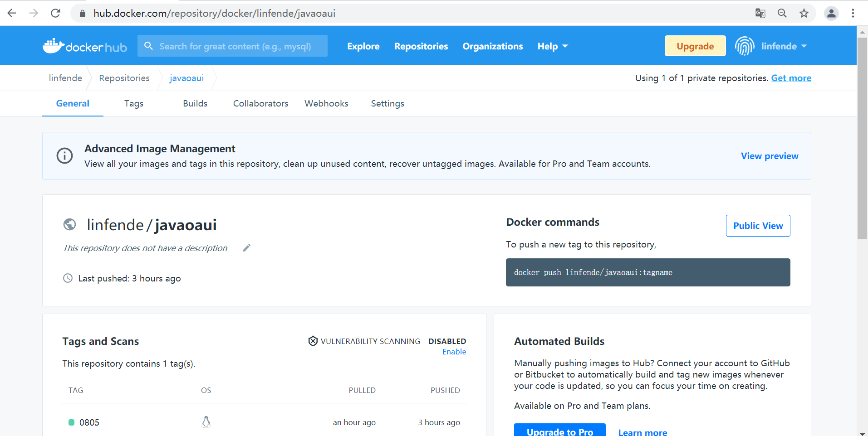868x436 pixels.
Task: Click the Public View button
Action: pos(758,226)
